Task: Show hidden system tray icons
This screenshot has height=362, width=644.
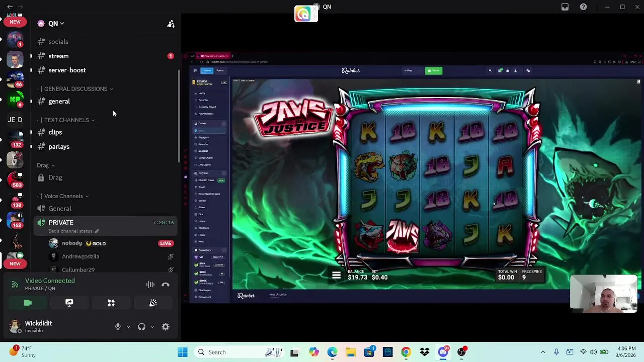Action: click(x=543, y=352)
